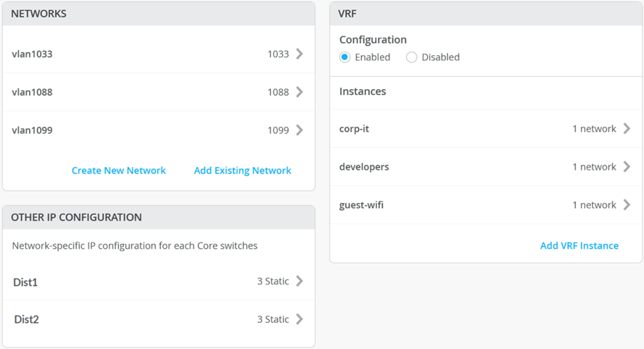
Task: Select the Disabled VRF radio button
Action: click(x=412, y=57)
